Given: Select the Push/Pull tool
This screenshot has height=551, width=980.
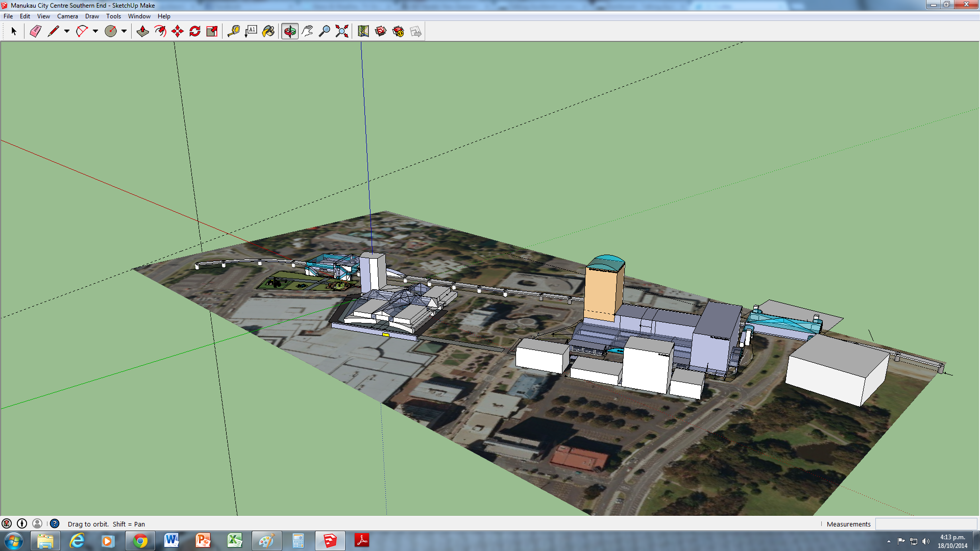Looking at the screenshot, I should pos(143,32).
